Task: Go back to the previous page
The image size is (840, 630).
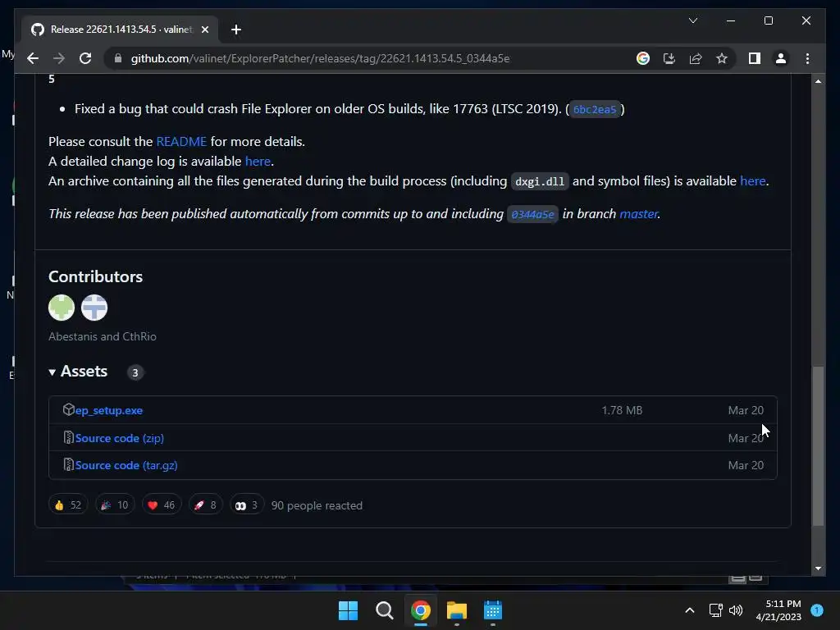Action: 33,58
